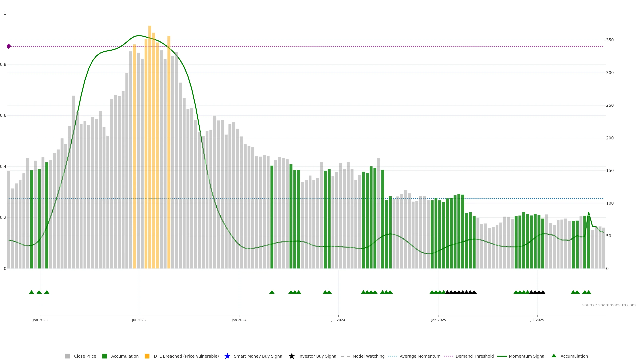Toggle the Accumulation bar series label
This screenshot has width=644, height=362.
tap(125, 356)
